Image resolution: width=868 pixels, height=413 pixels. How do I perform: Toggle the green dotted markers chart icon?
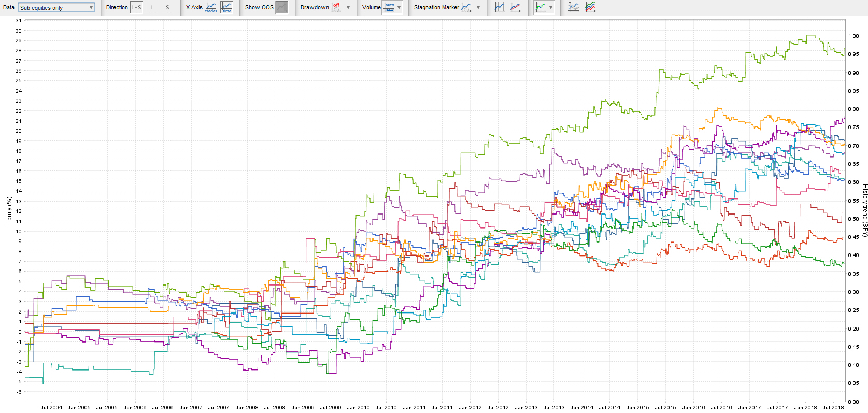pos(540,7)
